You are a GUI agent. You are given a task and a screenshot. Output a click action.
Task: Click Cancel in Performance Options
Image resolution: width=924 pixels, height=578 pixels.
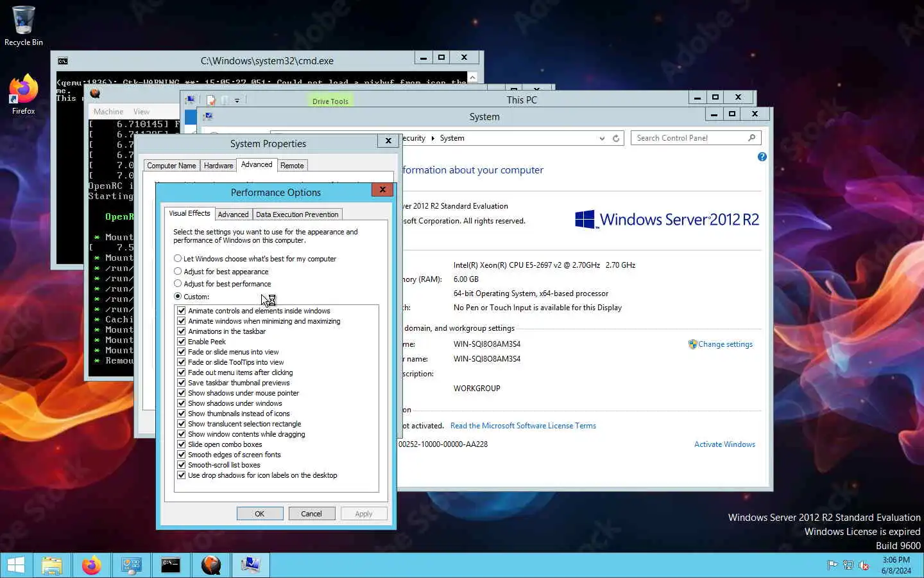click(311, 514)
